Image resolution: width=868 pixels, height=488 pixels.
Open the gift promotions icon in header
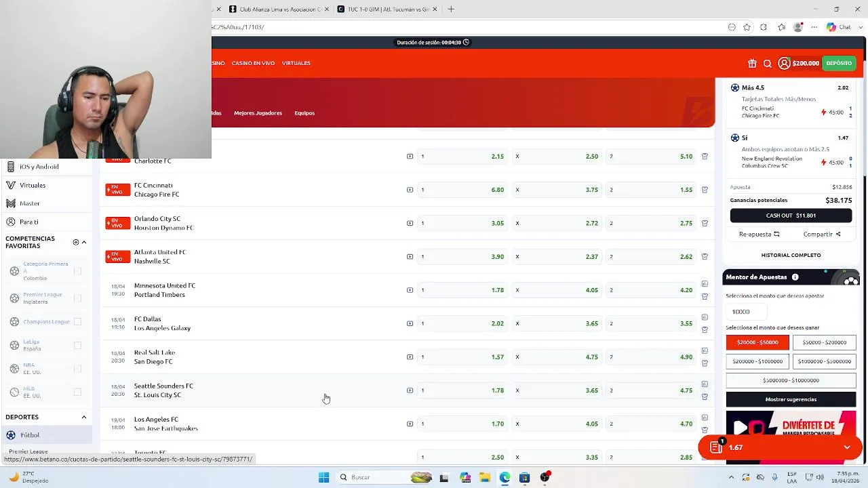coord(752,63)
